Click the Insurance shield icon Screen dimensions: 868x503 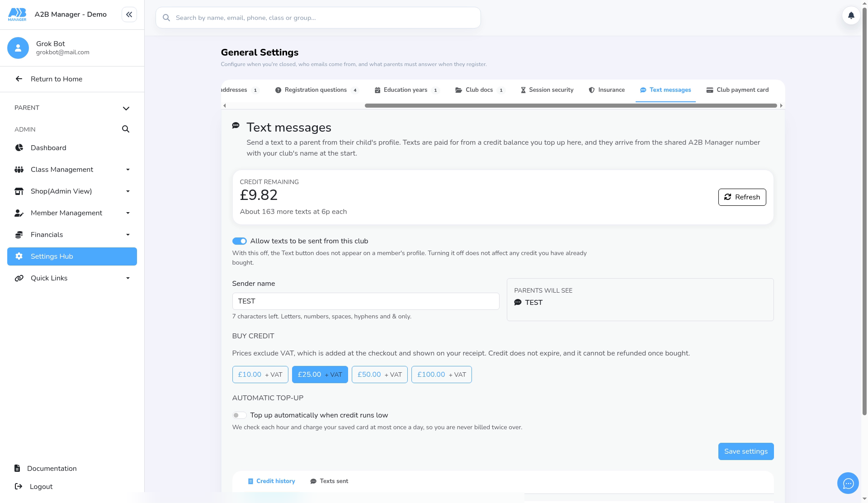pos(592,90)
